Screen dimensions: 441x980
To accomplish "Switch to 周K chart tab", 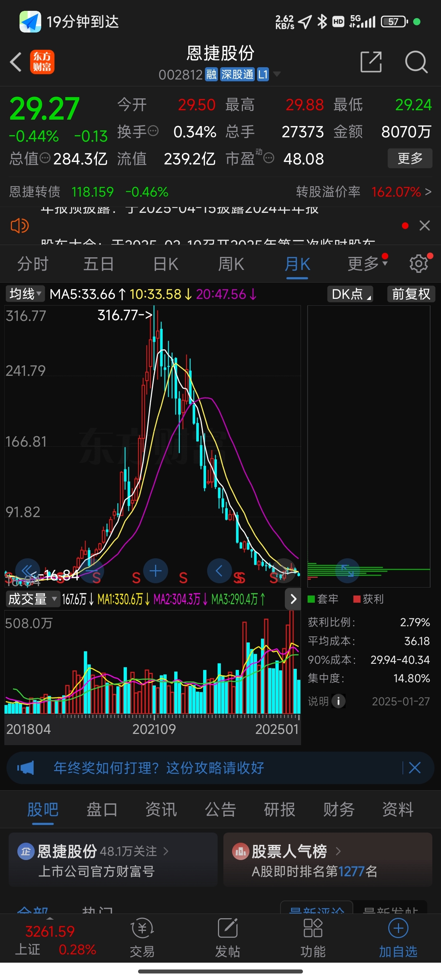I will pyautogui.click(x=231, y=264).
